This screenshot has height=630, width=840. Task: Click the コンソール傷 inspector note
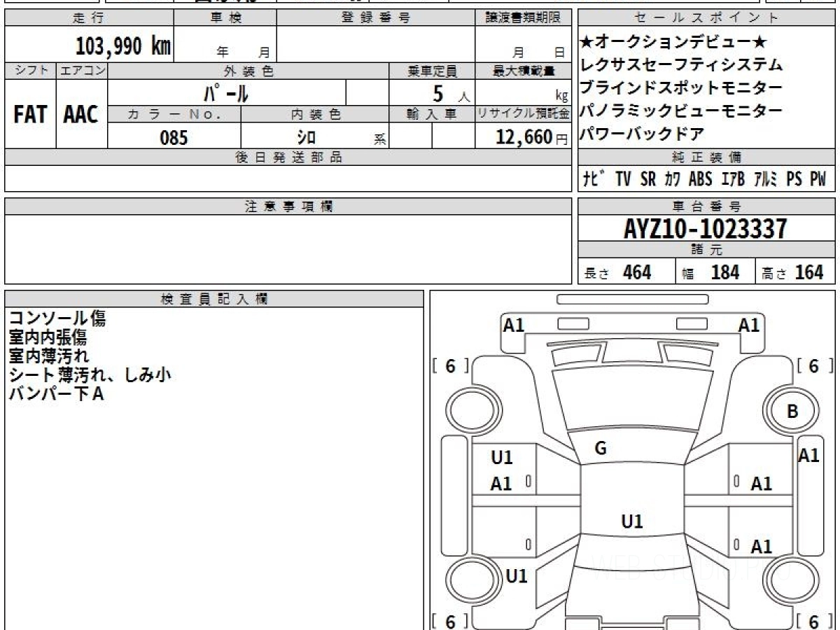click(x=57, y=318)
